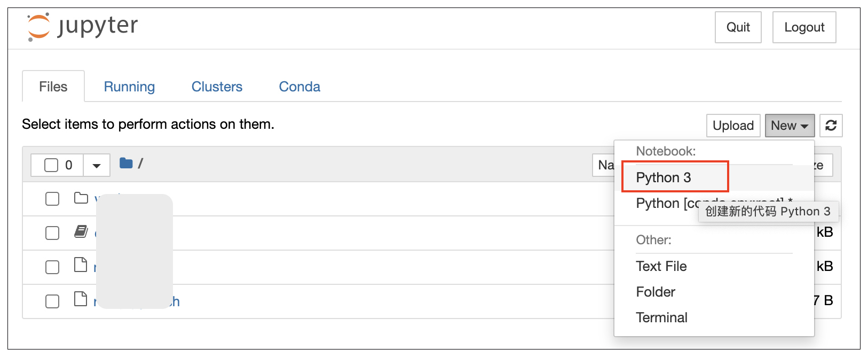Screen dimensions: 868x357
Task: Create a new Python 3 notebook
Action: tap(664, 177)
